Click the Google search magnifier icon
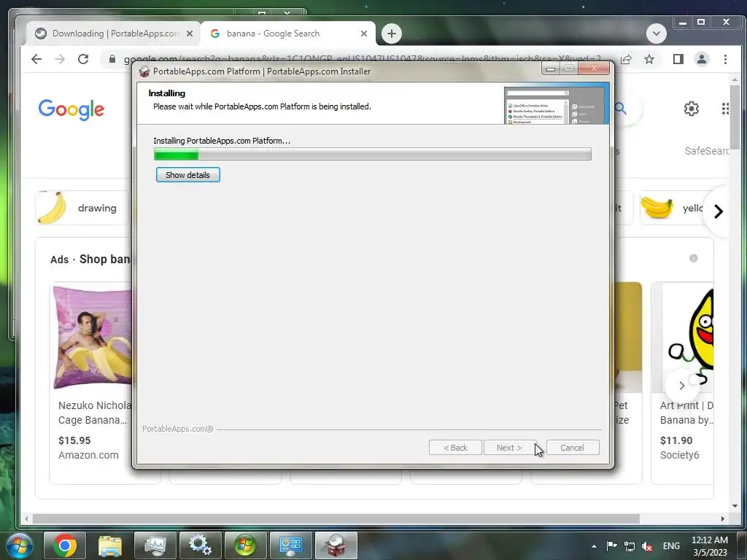Image resolution: width=747 pixels, height=560 pixels. coord(620,109)
